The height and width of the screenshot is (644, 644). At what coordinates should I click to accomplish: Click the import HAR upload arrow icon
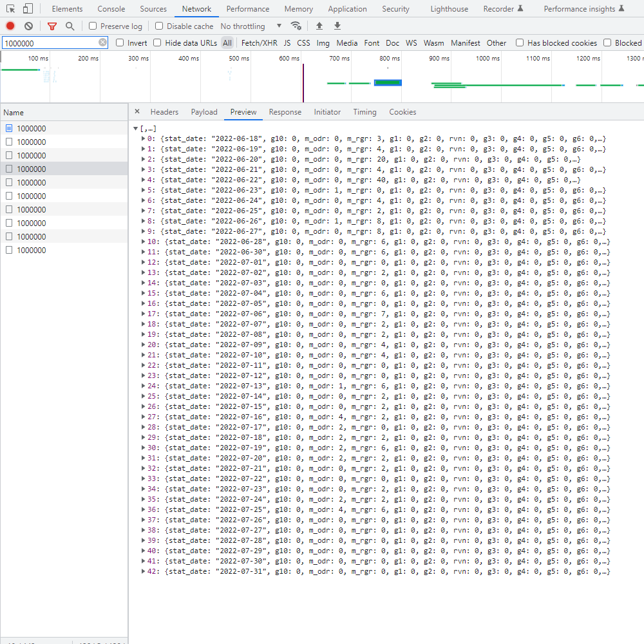point(319,26)
